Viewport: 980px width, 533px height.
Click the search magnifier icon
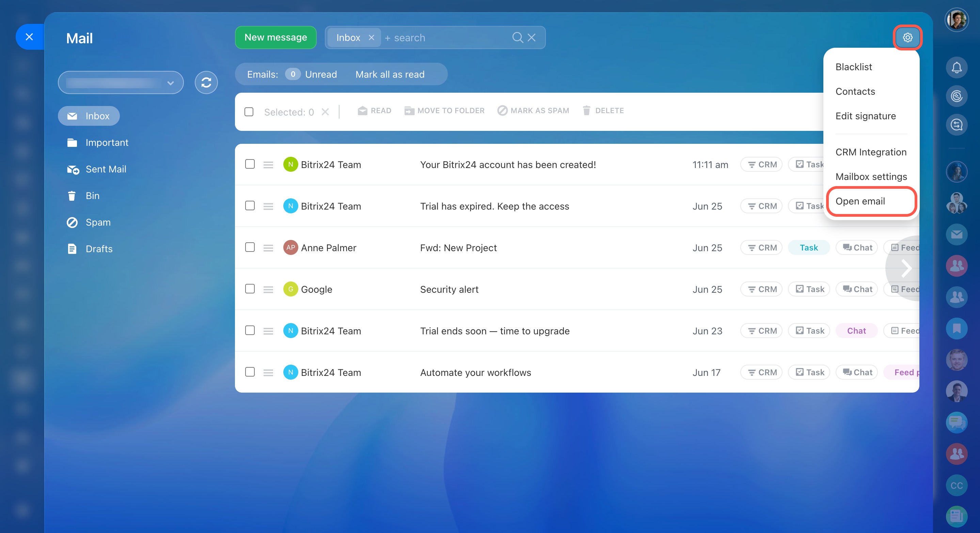[517, 37]
